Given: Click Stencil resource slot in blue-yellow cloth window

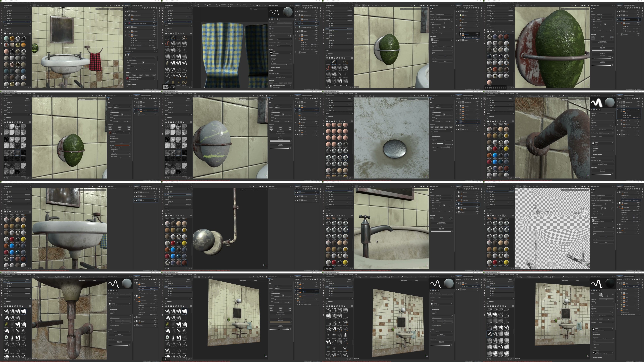Looking at the screenshot, I should coord(281,76).
